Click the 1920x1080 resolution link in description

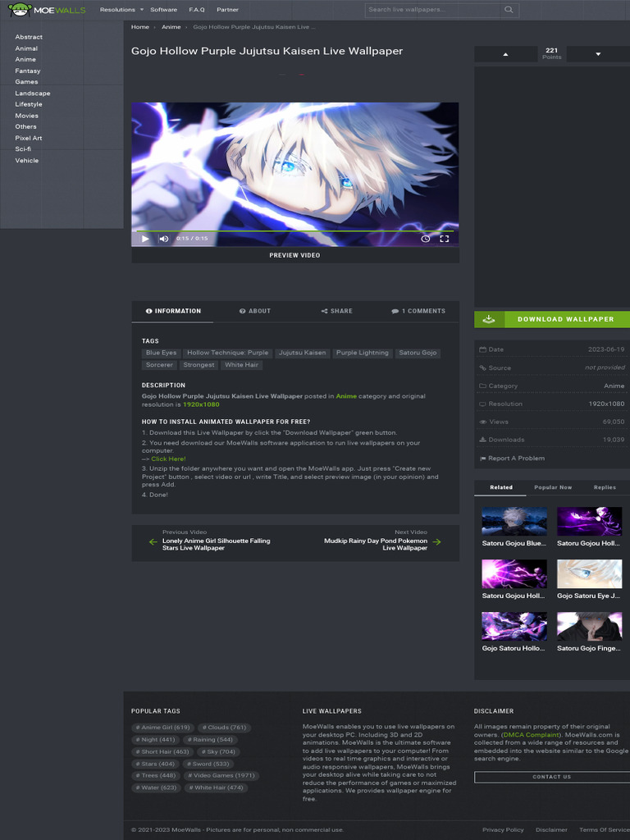pos(201,404)
